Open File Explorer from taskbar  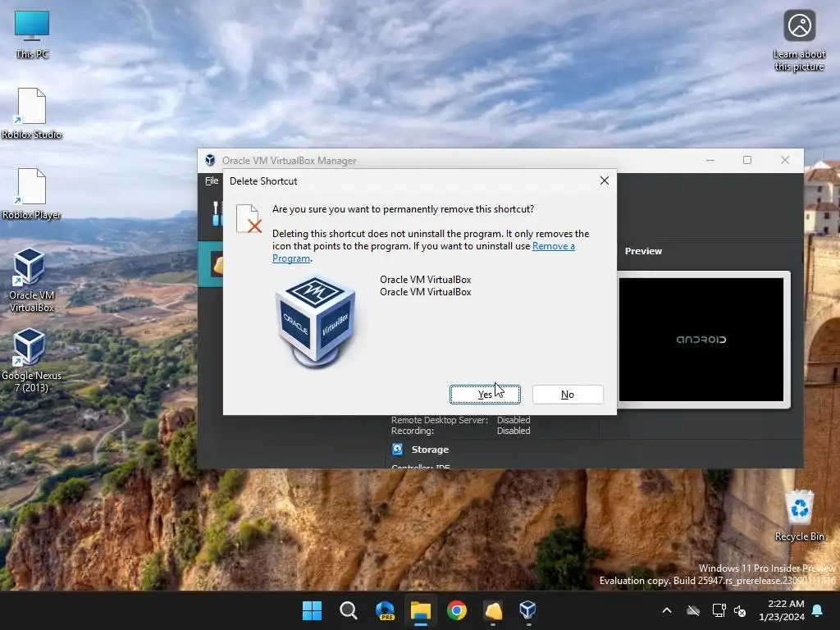(421, 610)
